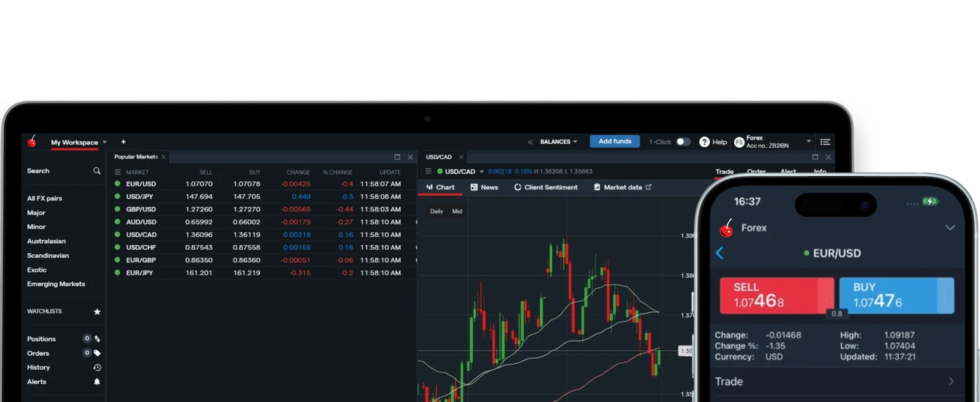The image size is (980, 402).
Task: Click EUR/USD sell price 1.07070
Action: click(x=199, y=184)
